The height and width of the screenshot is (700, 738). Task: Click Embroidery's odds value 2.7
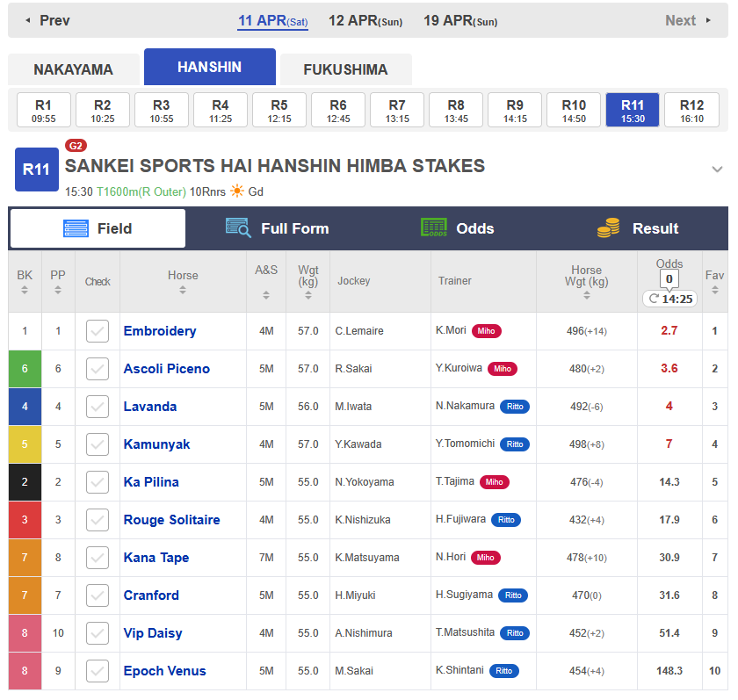(669, 331)
